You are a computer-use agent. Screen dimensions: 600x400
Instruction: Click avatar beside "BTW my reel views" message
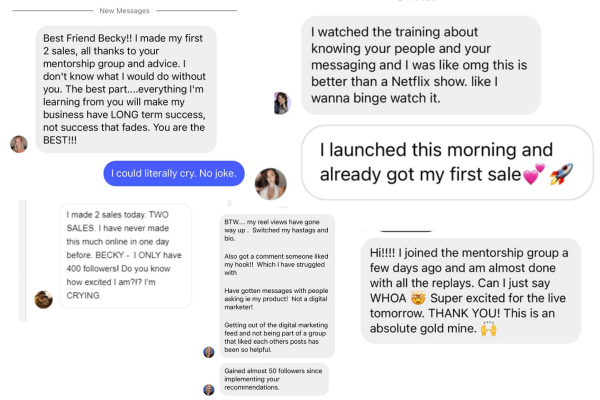(209, 352)
